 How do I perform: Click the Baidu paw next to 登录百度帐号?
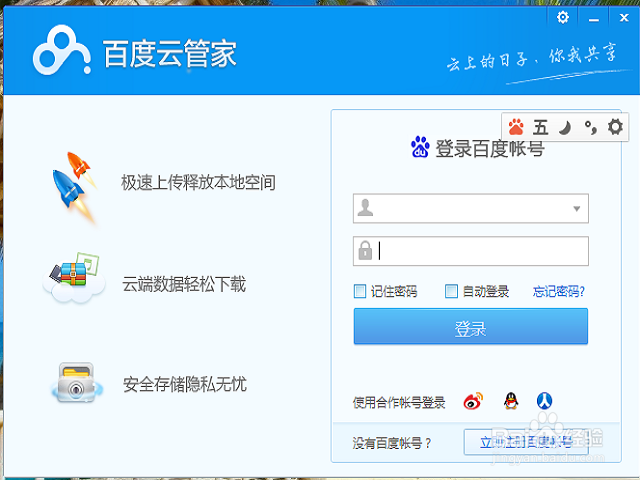420,147
